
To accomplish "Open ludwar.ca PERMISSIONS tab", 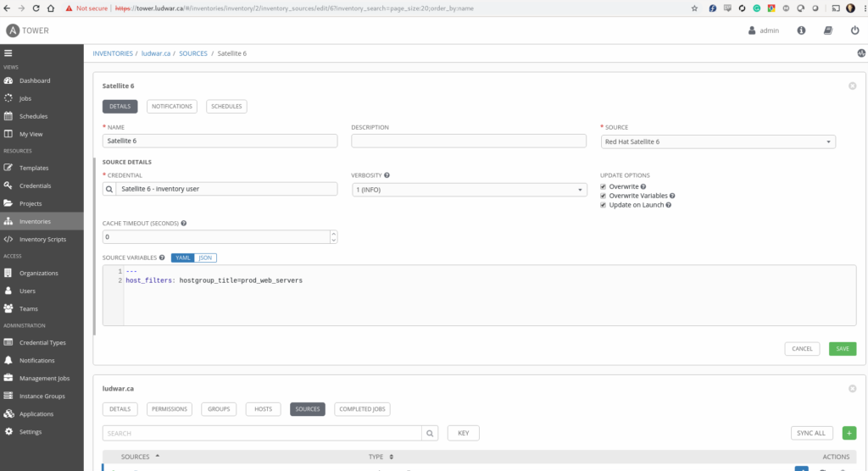I will click(x=170, y=409).
